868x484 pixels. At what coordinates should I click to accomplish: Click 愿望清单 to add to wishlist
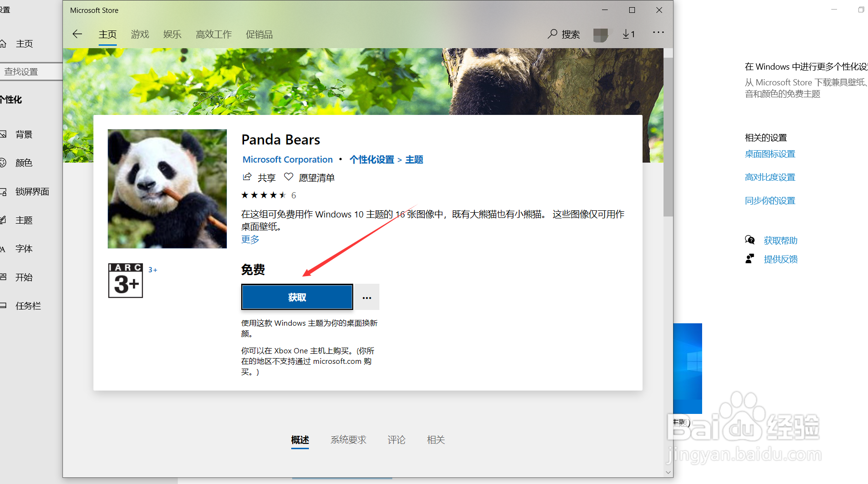(x=317, y=178)
